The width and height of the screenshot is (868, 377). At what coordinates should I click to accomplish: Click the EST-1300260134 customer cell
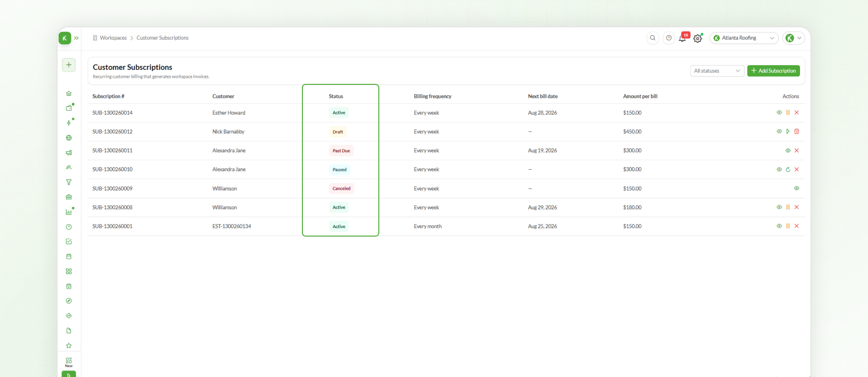[x=232, y=227]
